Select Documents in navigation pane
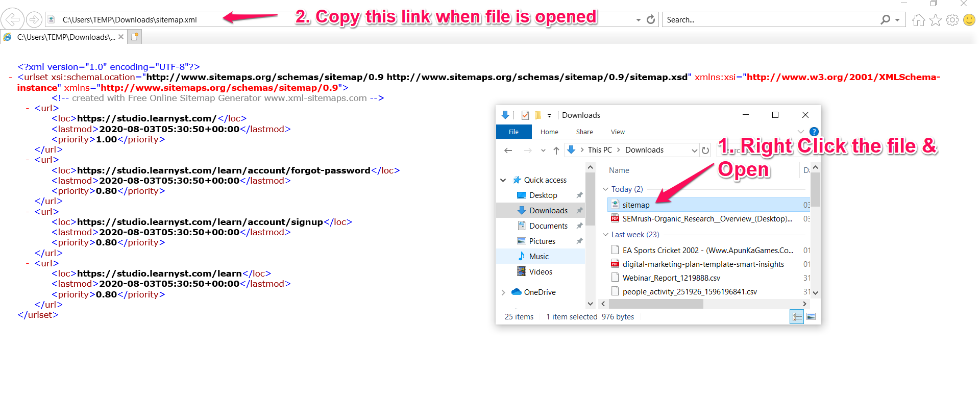Screen dimensions: 980x399 point(548,226)
